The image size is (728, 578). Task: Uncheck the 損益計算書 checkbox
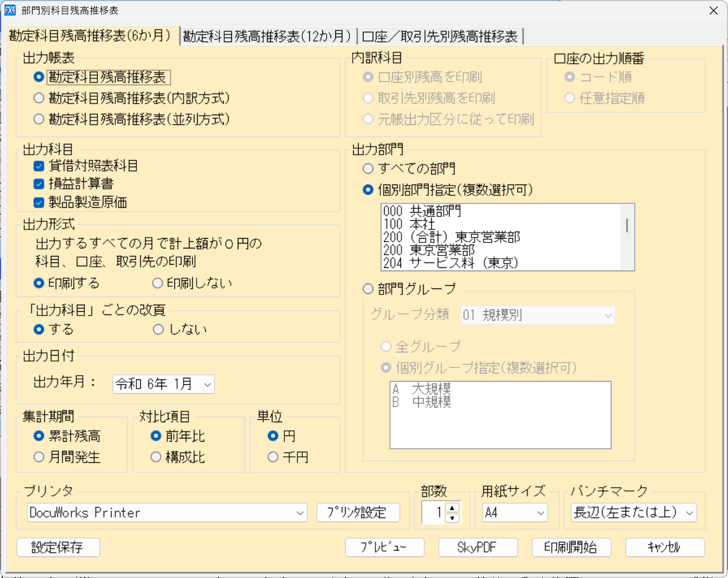click(37, 183)
